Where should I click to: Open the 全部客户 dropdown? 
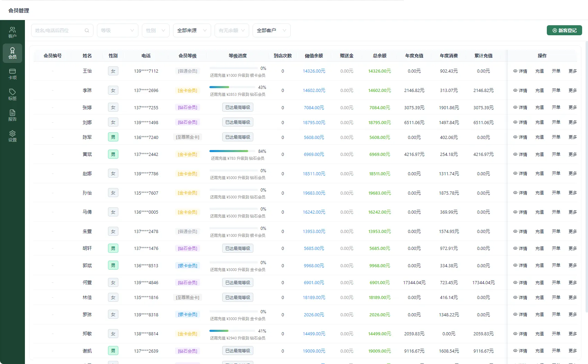(272, 30)
